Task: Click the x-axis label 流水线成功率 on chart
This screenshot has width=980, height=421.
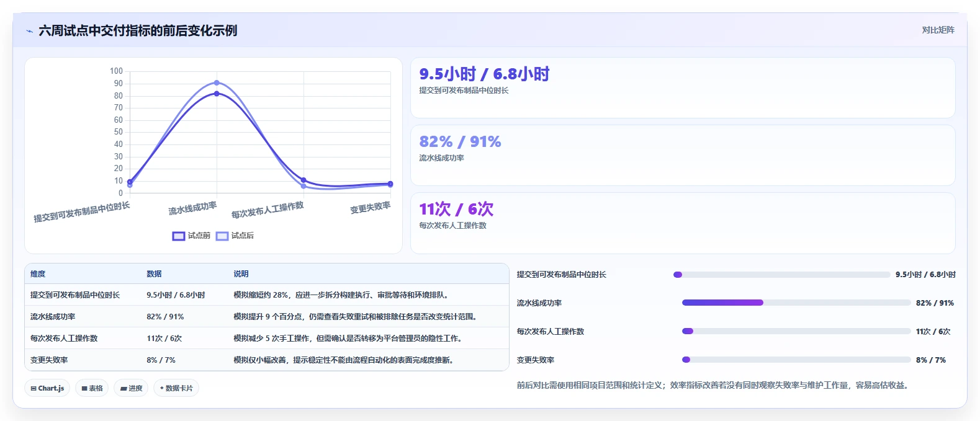Action: click(x=192, y=208)
